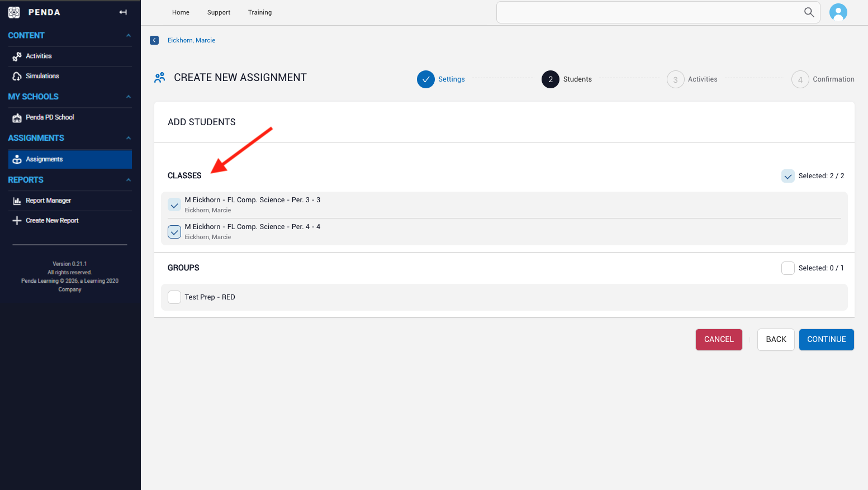Click the ASSIGNMENTS section heading
The height and width of the screenshot is (490, 868).
[x=36, y=138]
